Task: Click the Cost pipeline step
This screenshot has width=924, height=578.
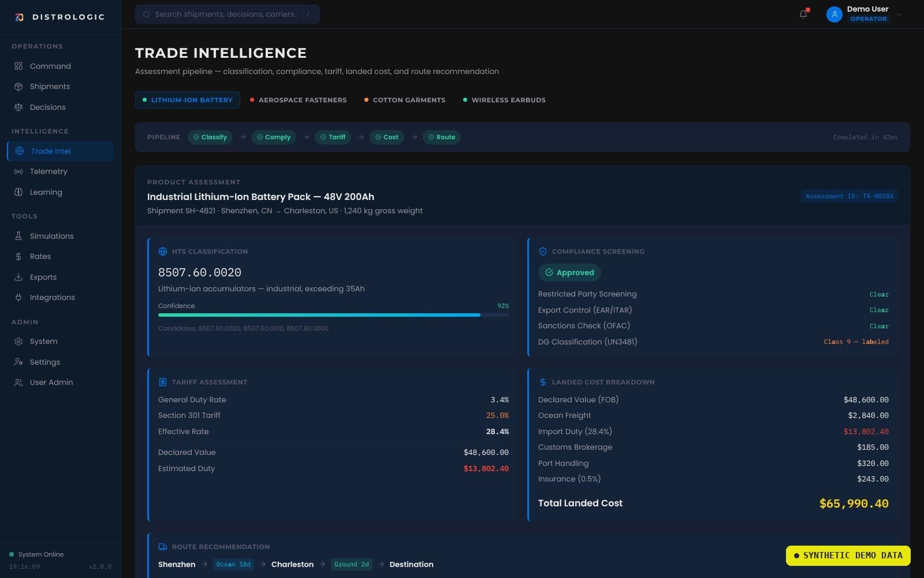Action: pyautogui.click(x=387, y=137)
